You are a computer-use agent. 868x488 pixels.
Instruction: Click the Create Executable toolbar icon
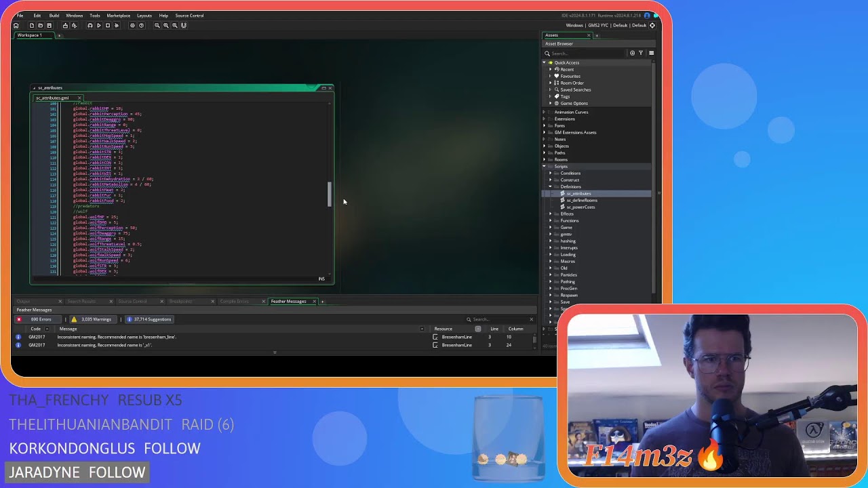pyautogui.click(x=65, y=25)
